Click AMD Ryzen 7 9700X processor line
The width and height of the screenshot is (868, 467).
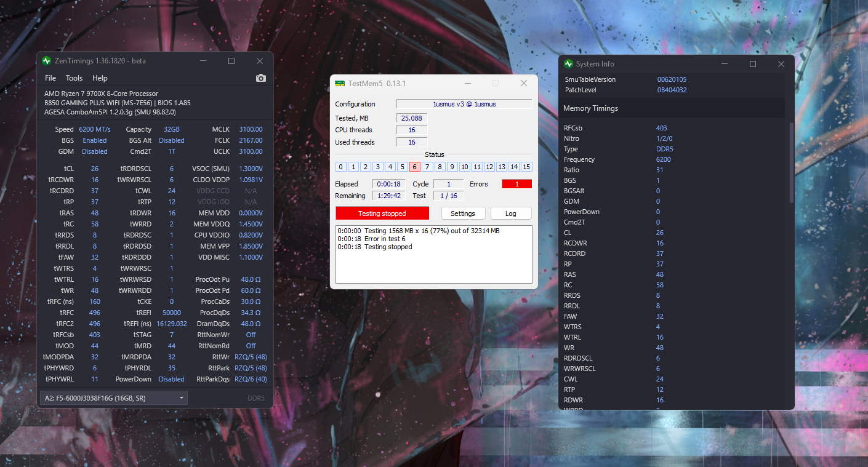pyautogui.click(x=101, y=94)
